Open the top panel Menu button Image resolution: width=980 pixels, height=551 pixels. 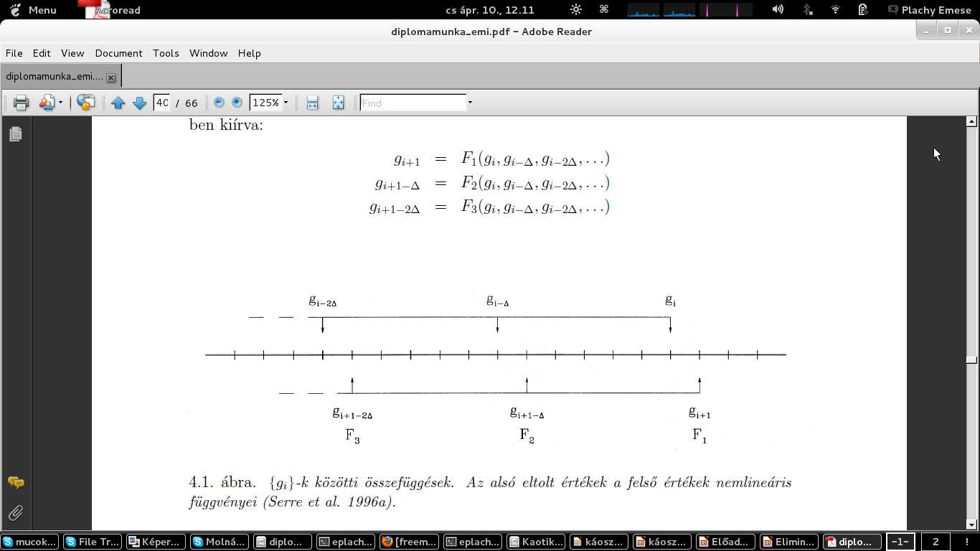click(33, 10)
